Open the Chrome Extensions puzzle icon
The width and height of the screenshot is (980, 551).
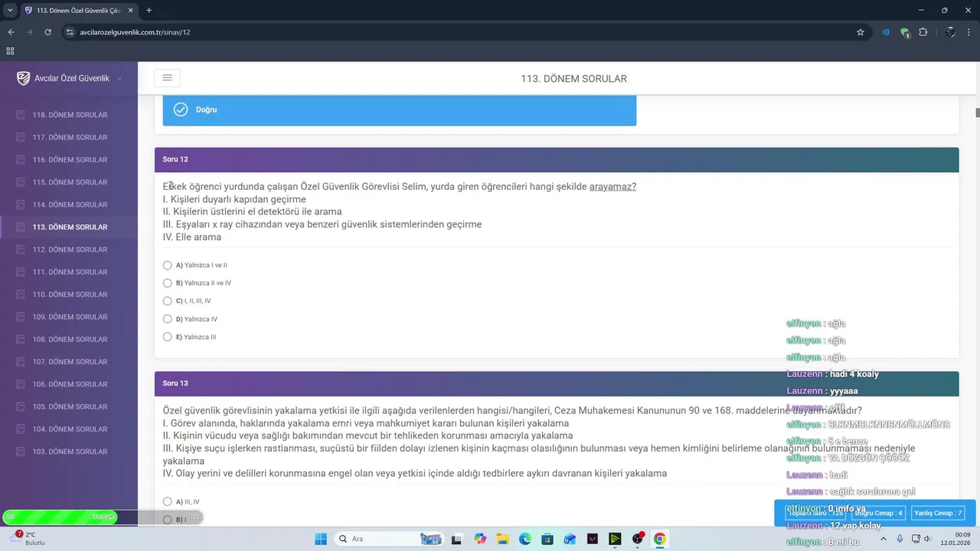pos(923,32)
